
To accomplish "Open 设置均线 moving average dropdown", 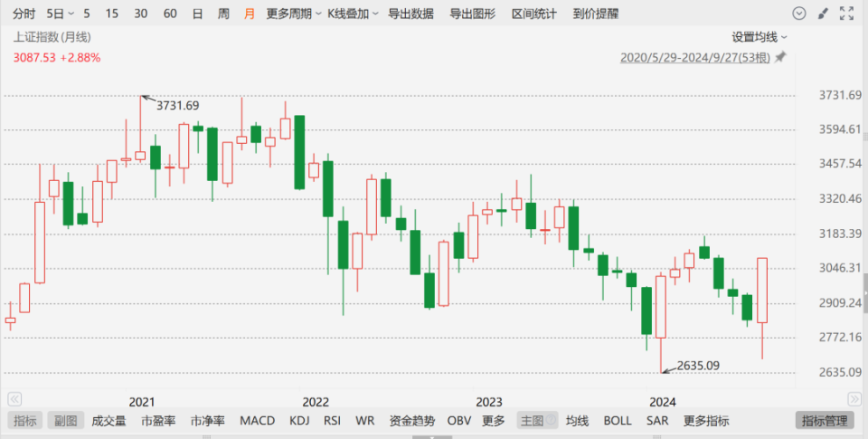I will click(759, 37).
